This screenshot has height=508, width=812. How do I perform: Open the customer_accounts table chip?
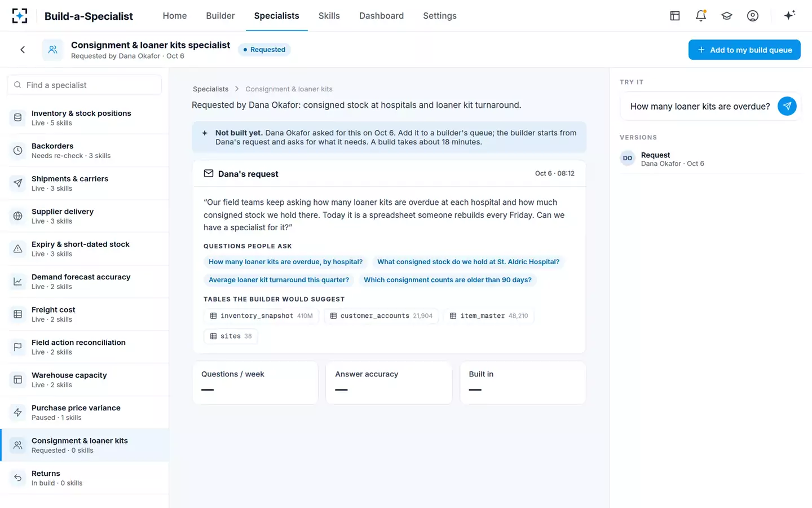coord(381,316)
